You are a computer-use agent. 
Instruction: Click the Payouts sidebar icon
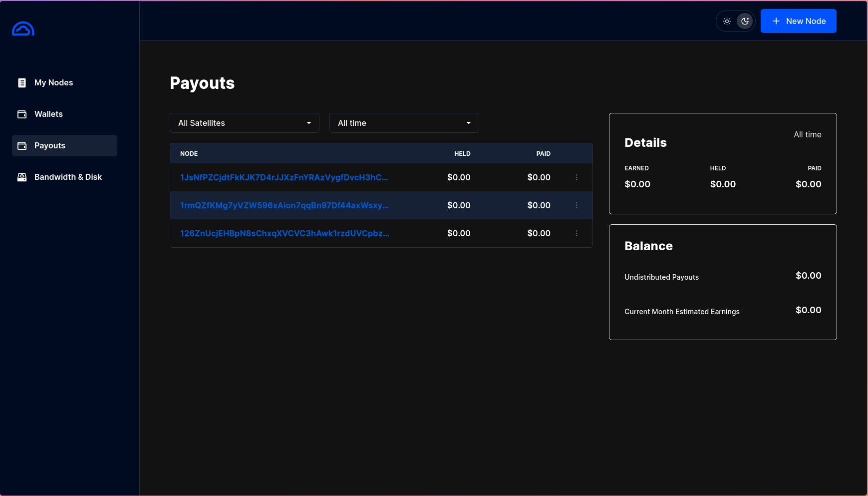coord(22,146)
